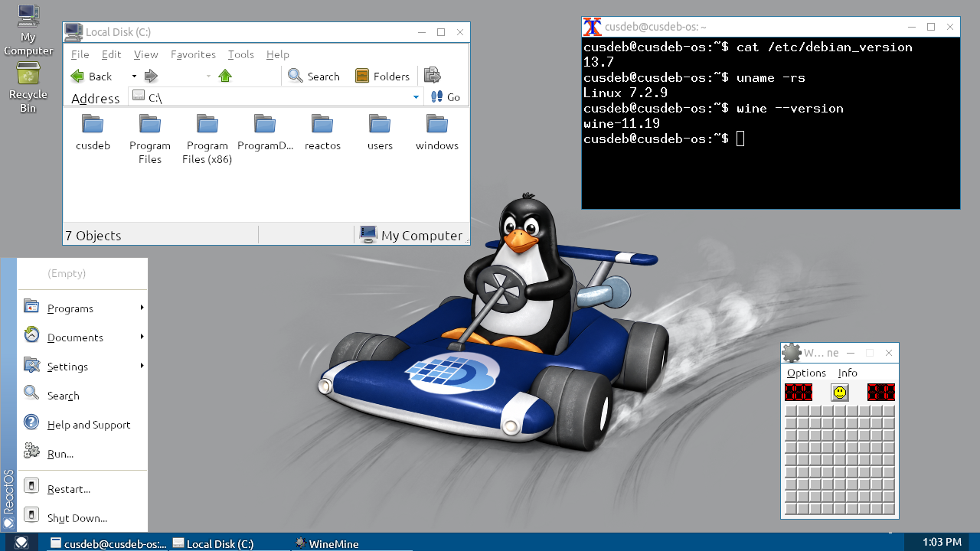The image size is (980, 551).
Task: Open Forward button history dropdown arrow
Action: [208, 76]
